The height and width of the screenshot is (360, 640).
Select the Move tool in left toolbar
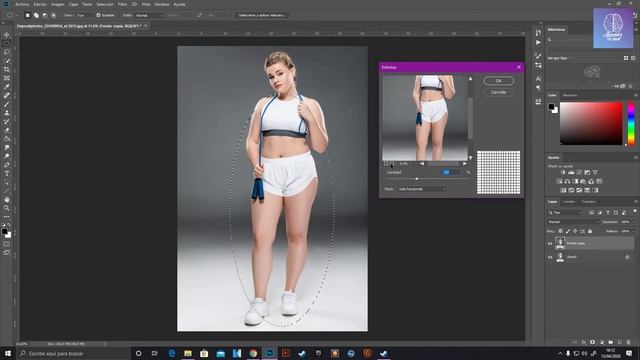pyautogui.click(x=7, y=35)
